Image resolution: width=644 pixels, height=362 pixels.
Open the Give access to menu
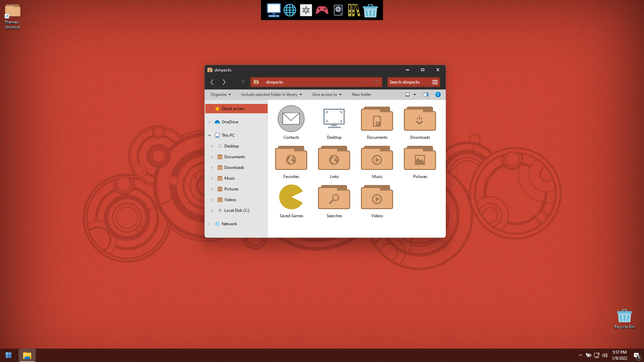(326, 95)
